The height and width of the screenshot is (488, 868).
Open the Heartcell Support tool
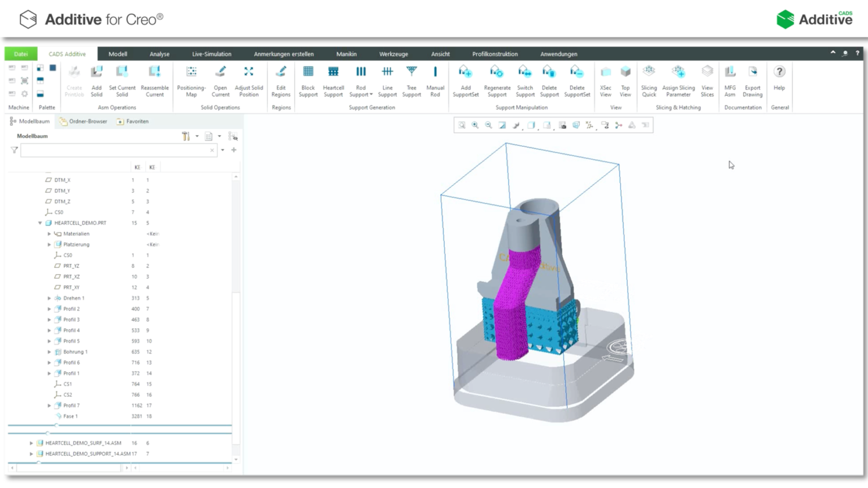(x=333, y=79)
